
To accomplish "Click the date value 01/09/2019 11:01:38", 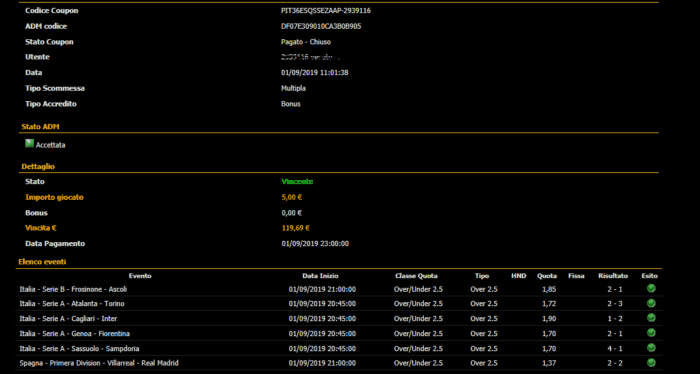I will click(315, 73).
